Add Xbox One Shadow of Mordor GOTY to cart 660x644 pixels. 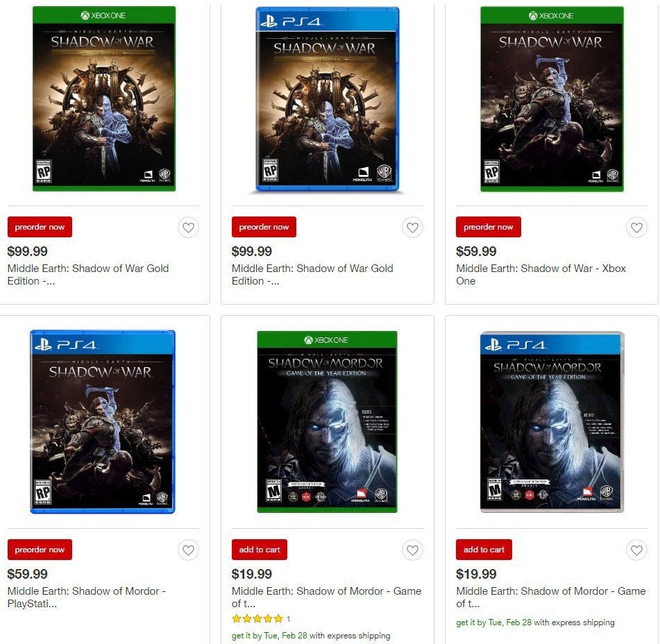(260, 550)
